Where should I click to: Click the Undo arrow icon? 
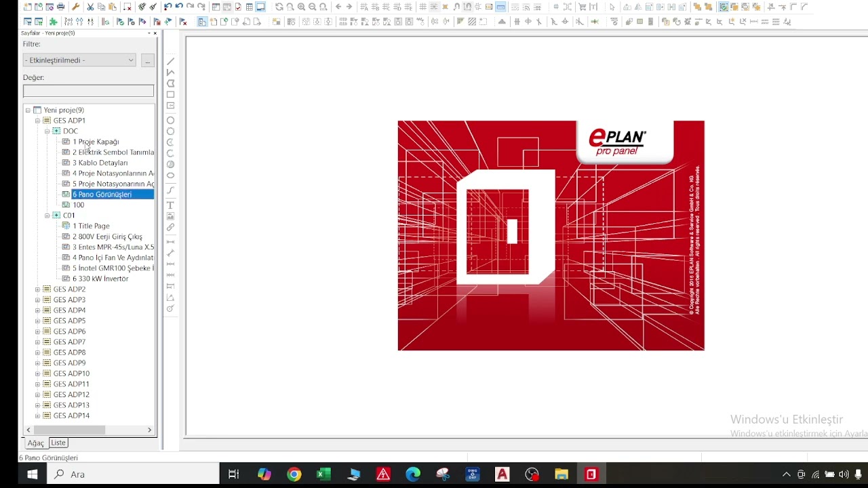point(179,7)
